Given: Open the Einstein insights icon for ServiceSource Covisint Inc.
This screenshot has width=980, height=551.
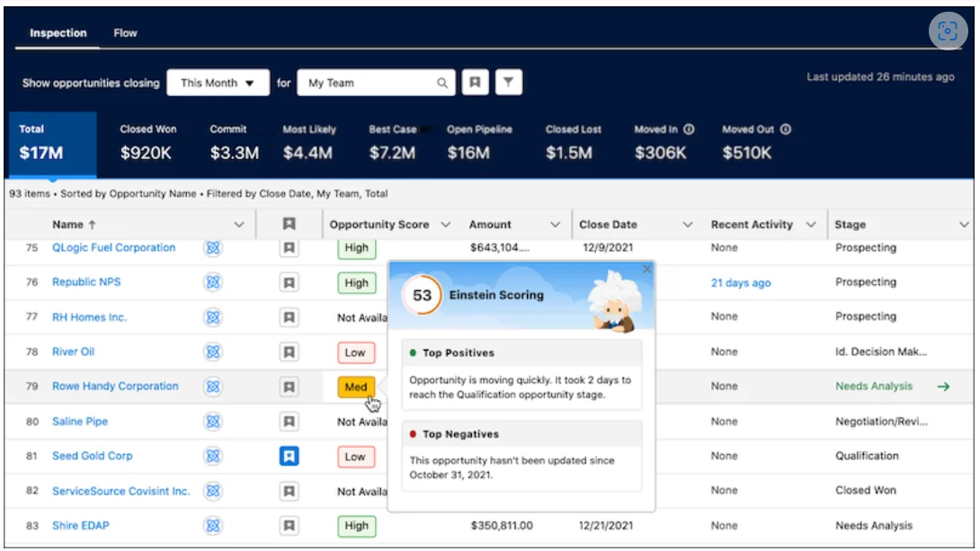Looking at the screenshot, I should coord(213,491).
